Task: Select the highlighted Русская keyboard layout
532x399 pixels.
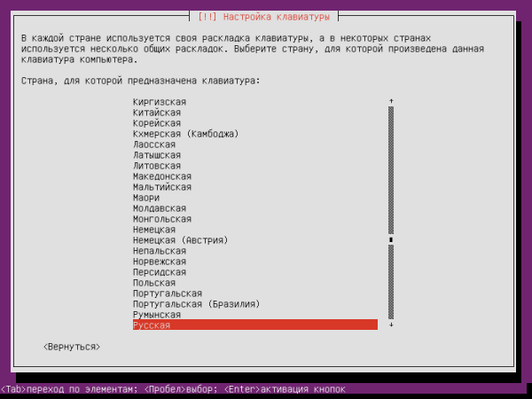Action: point(255,325)
